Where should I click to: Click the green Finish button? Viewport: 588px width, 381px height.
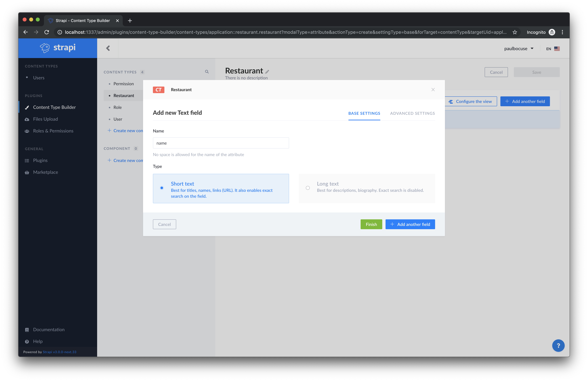pyautogui.click(x=371, y=224)
